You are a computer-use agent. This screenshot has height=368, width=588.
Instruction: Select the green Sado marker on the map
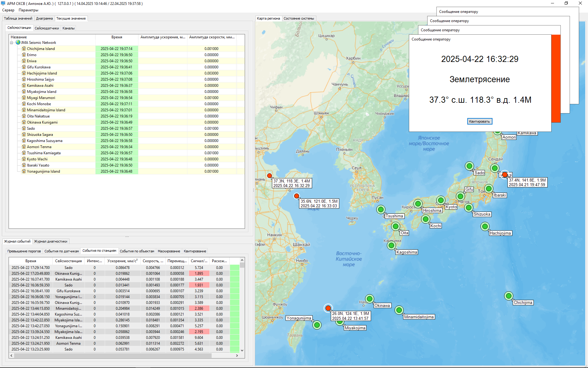(469, 166)
